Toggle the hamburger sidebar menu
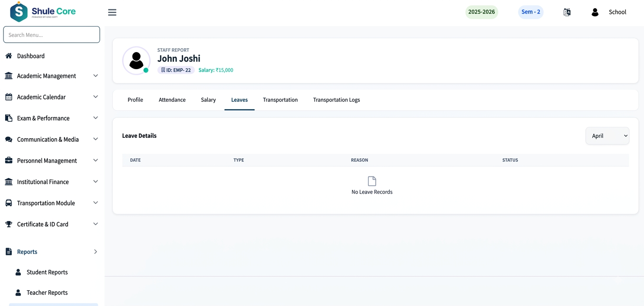 point(112,12)
